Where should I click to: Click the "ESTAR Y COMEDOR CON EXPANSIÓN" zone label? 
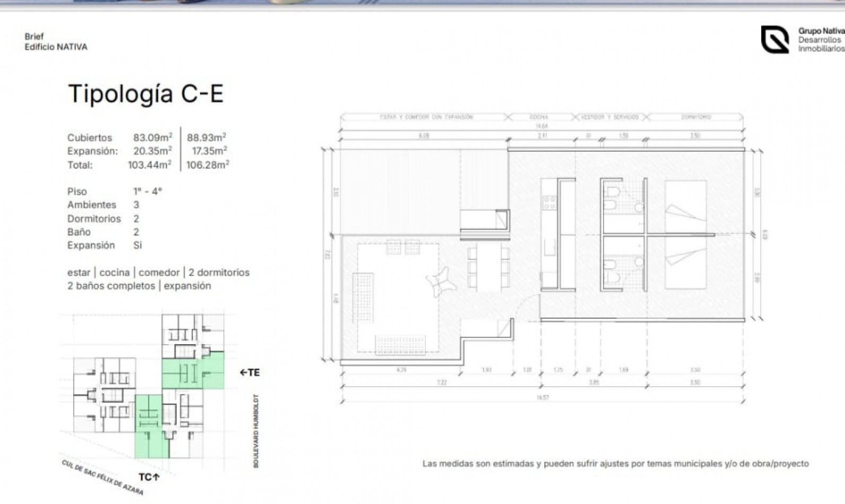pyautogui.click(x=426, y=117)
